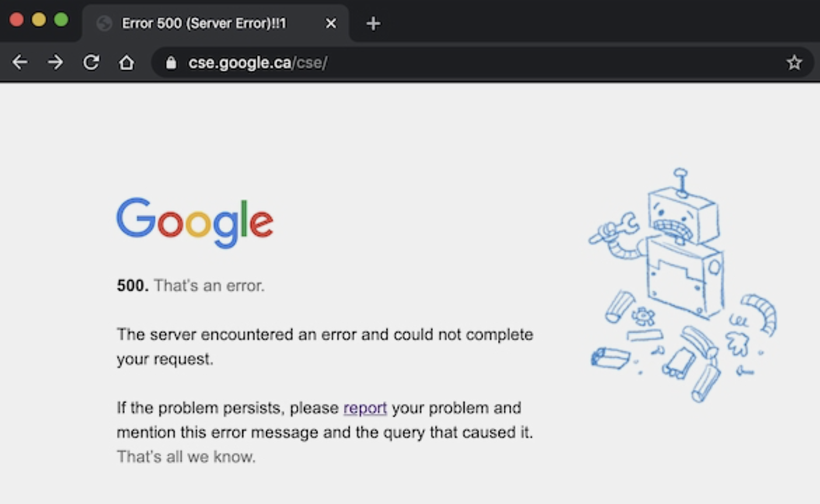The height and width of the screenshot is (504, 820).
Task: Reload the Error 500 page
Action: point(91,62)
